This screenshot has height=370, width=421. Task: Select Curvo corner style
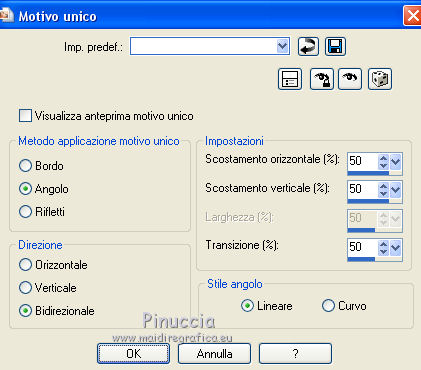click(x=328, y=306)
